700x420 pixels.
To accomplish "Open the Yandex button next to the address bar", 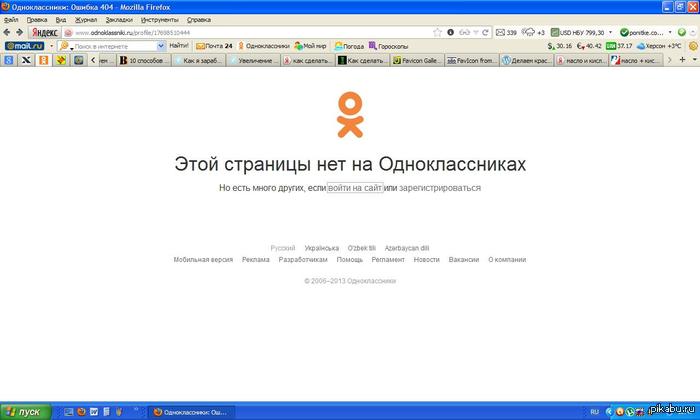I will (x=44, y=33).
